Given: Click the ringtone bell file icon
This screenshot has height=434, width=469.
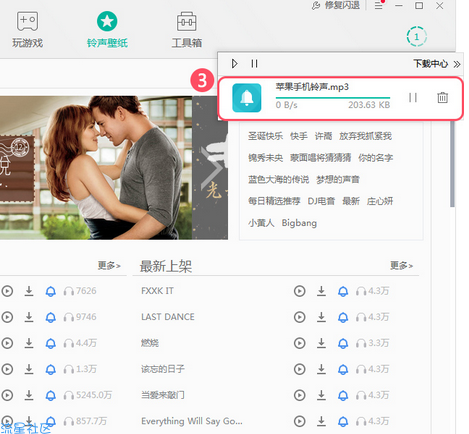Looking at the screenshot, I should [247, 98].
